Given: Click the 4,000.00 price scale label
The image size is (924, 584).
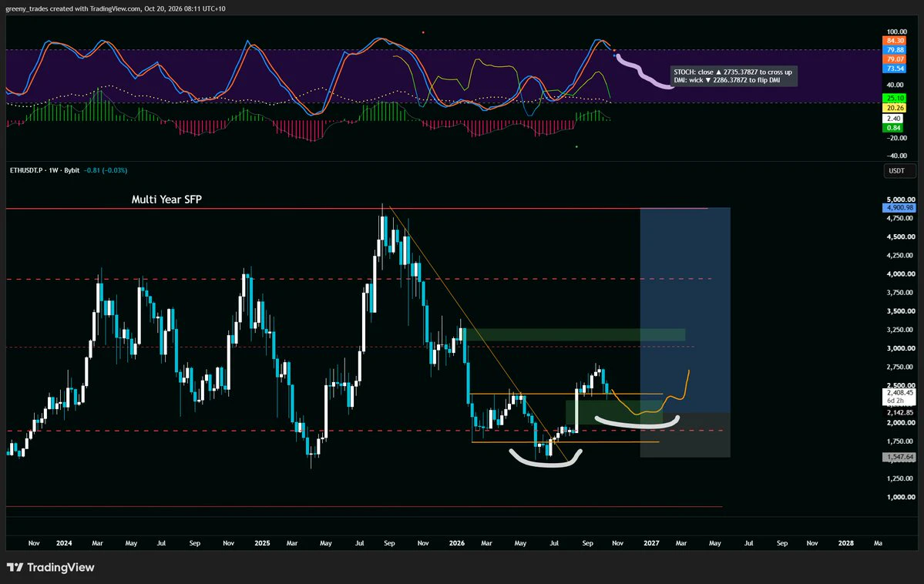Looking at the screenshot, I should (901, 274).
